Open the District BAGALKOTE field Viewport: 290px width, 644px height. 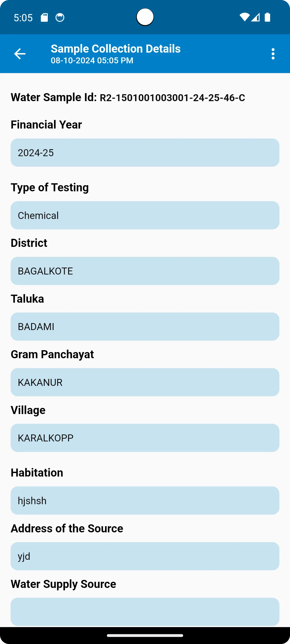[x=145, y=271]
